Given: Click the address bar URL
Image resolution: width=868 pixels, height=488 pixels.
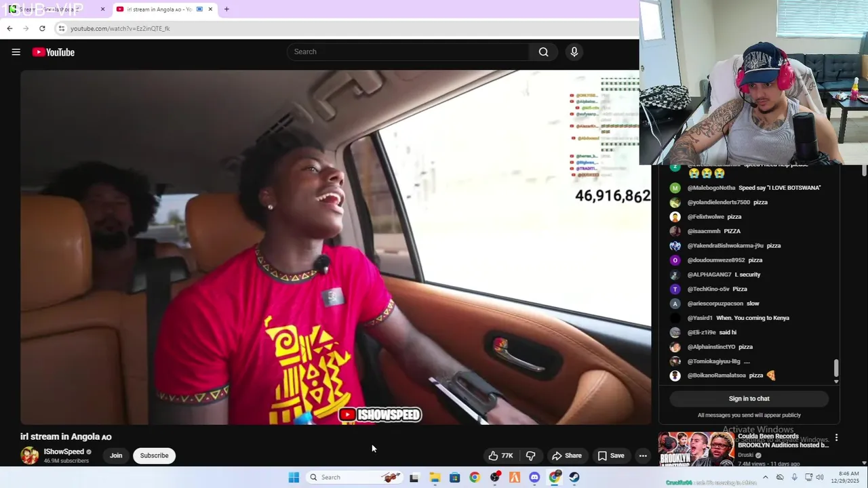Looking at the screenshot, I should pyautogui.click(x=120, y=28).
